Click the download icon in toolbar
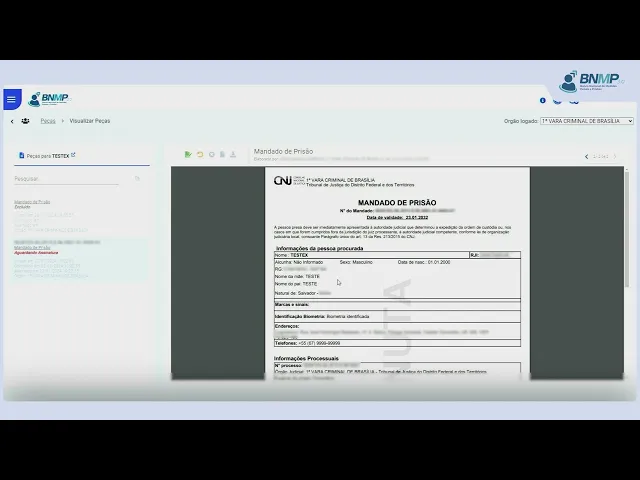 (233, 154)
